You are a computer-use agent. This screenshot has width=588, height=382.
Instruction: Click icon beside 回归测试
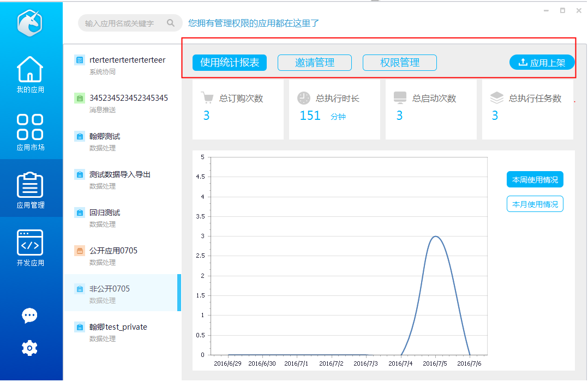pyautogui.click(x=80, y=213)
